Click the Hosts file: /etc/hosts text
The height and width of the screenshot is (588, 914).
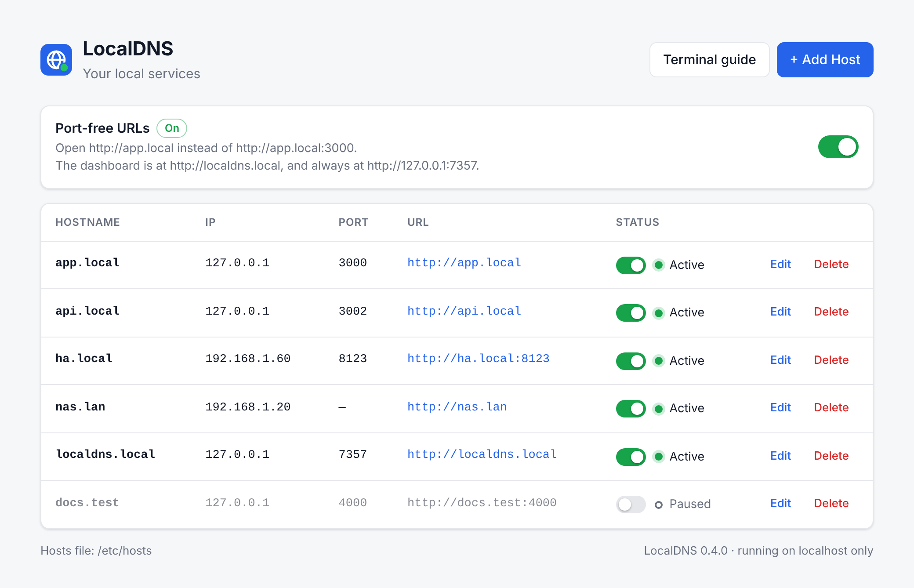(x=96, y=551)
